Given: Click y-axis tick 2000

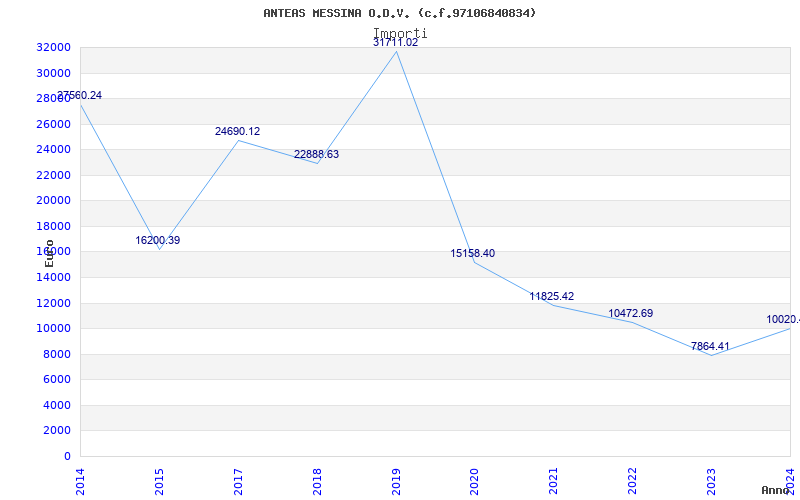Looking at the screenshot, I should pos(56,431).
